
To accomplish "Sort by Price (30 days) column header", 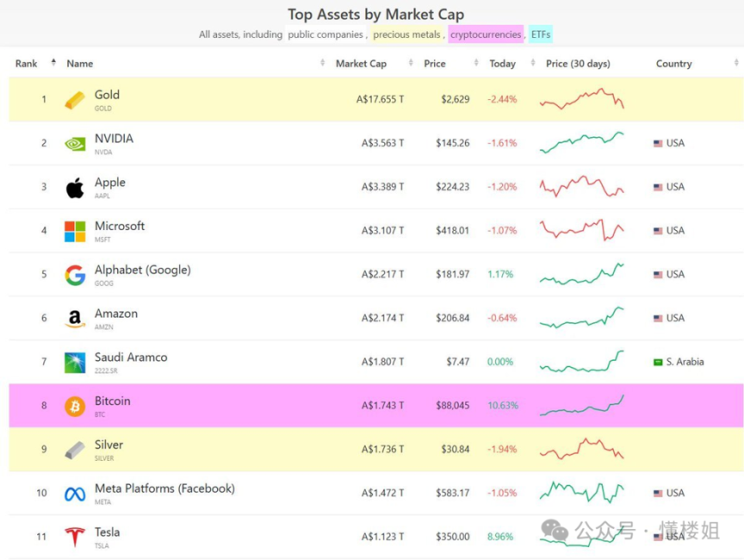I will [x=577, y=64].
